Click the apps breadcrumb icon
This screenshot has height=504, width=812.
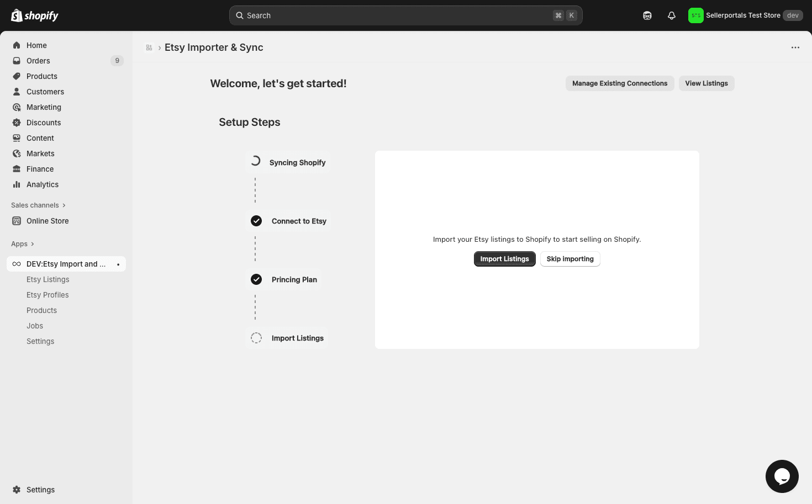149,47
